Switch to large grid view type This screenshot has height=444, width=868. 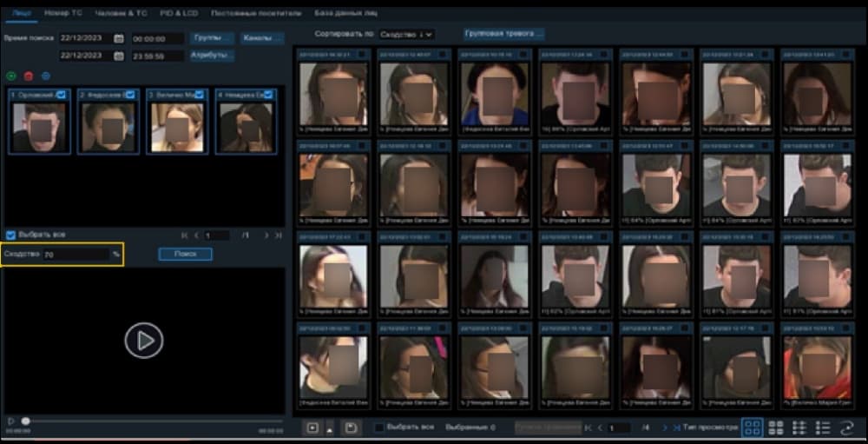tap(752, 427)
